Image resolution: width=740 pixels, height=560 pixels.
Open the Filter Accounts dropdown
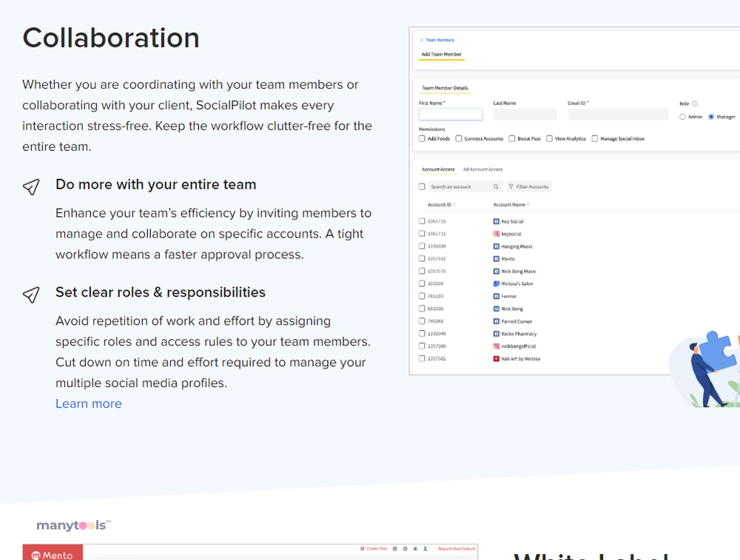point(528,187)
